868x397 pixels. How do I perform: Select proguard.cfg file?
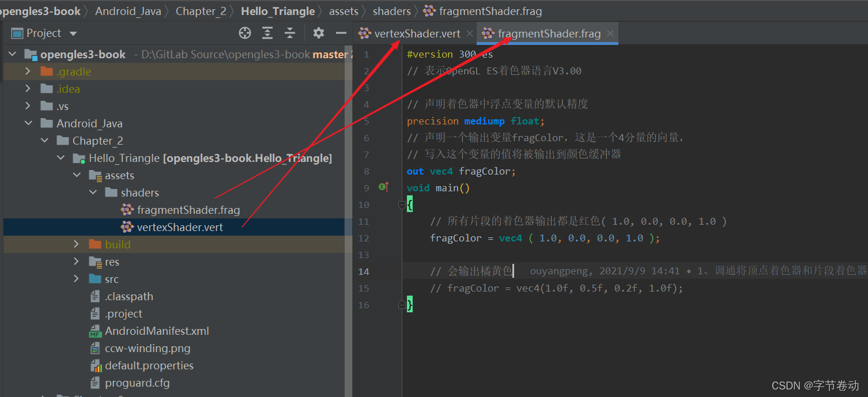pyautogui.click(x=137, y=383)
